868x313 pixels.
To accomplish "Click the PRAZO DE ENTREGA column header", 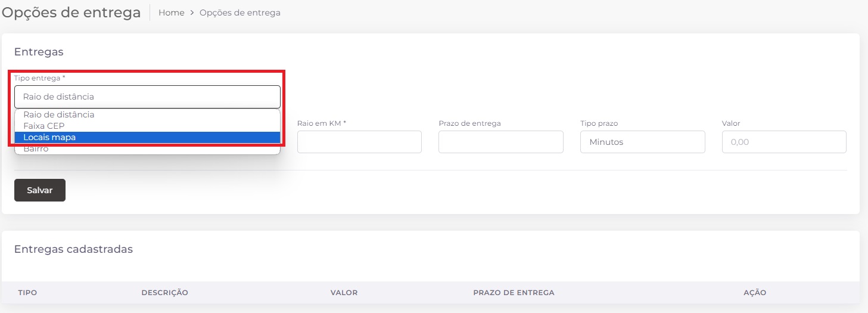I will click(x=514, y=293).
